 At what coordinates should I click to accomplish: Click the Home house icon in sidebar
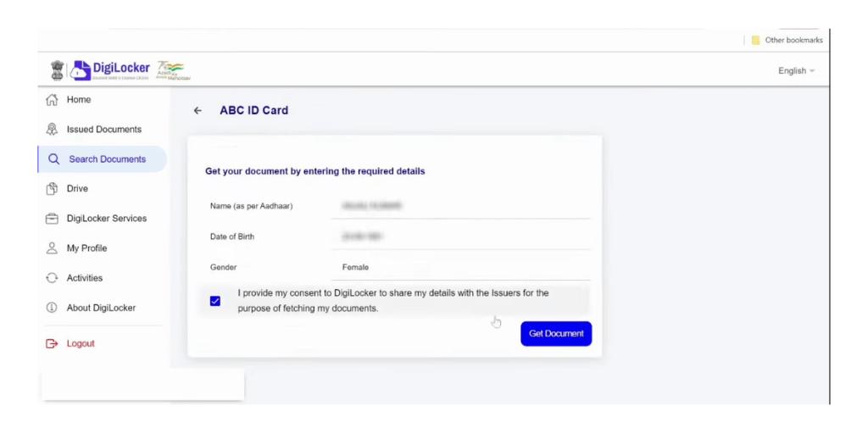click(52, 100)
